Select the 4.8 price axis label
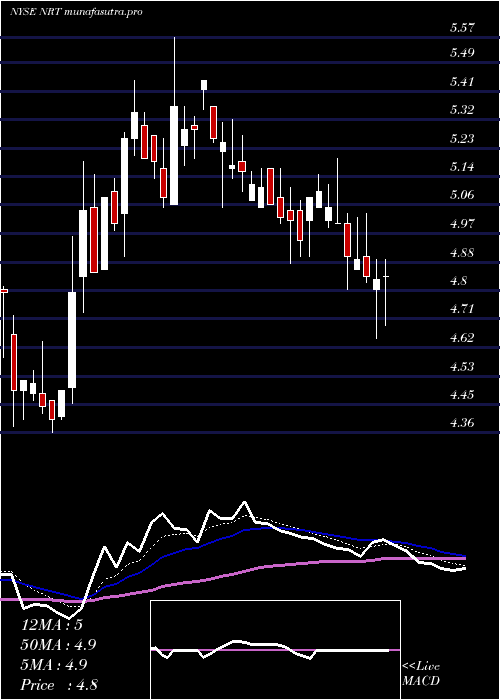Viewport: 500px width, 700px height. coord(458,281)
